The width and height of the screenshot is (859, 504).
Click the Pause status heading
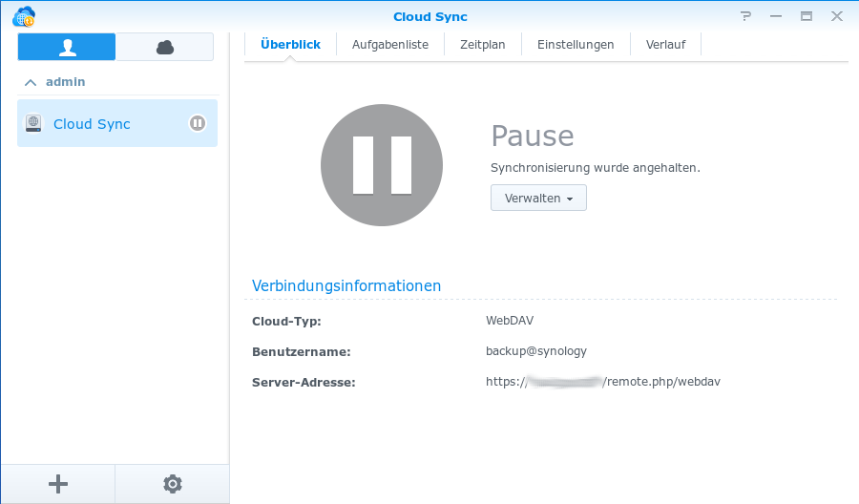(533, 136)
